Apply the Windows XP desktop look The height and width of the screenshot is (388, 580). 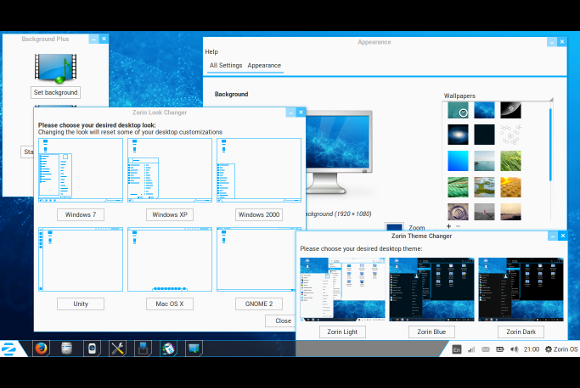(170, 215)
